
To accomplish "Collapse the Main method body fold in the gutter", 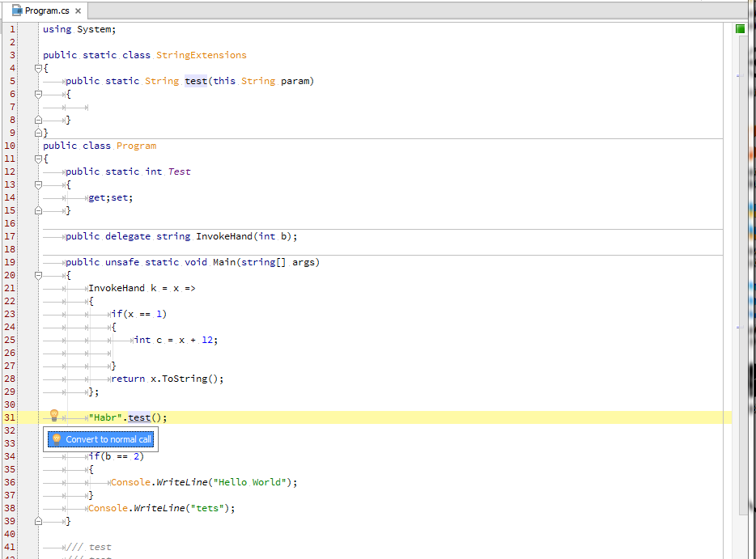I will coord(38,274).
